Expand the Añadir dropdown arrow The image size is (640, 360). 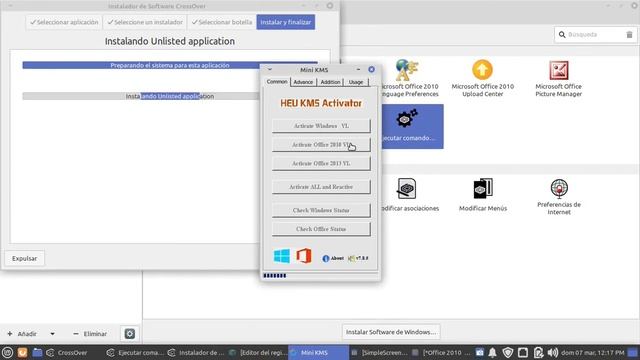pyautogui.click(x=52, y=334)
